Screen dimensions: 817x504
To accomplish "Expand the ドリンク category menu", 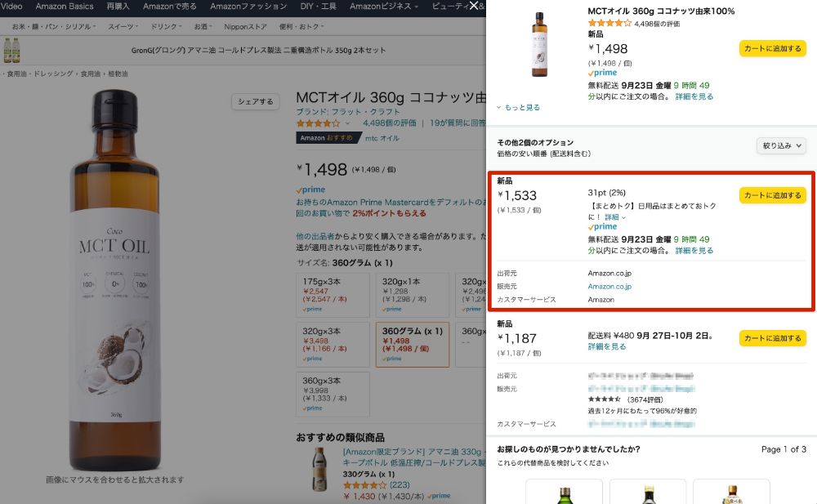I will coord(166,26).
